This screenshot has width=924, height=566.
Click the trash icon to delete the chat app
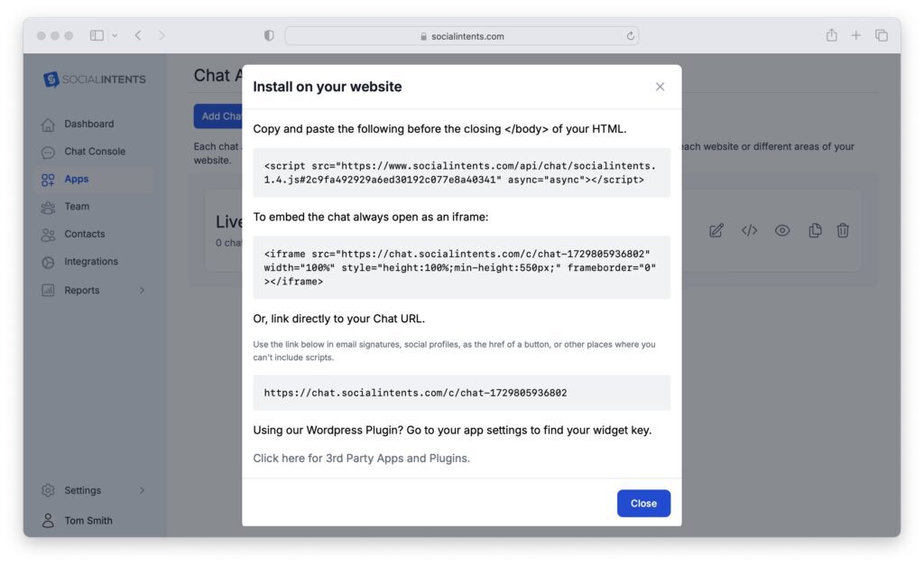[x=843, y=230]
